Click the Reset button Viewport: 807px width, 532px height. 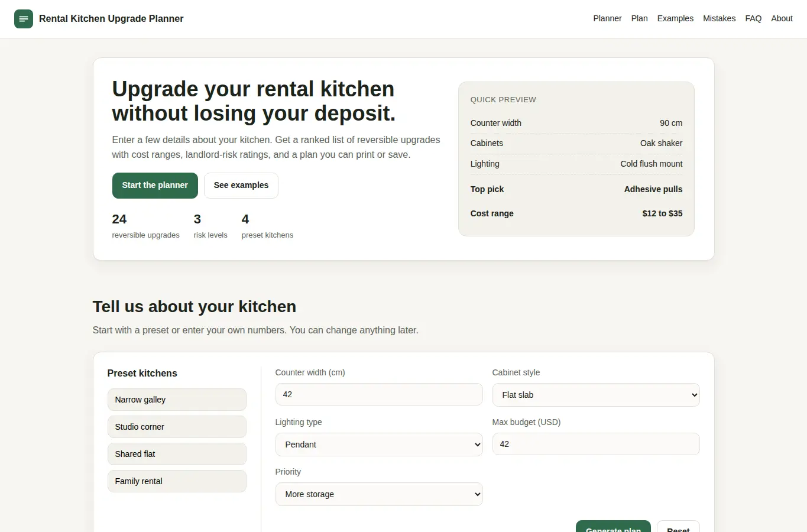(678, 527)
